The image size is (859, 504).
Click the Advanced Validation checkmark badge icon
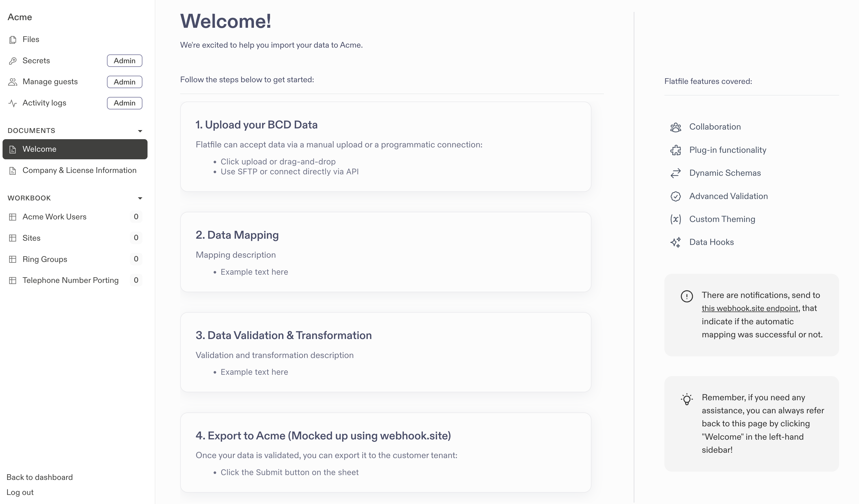(x=675, y=196)
